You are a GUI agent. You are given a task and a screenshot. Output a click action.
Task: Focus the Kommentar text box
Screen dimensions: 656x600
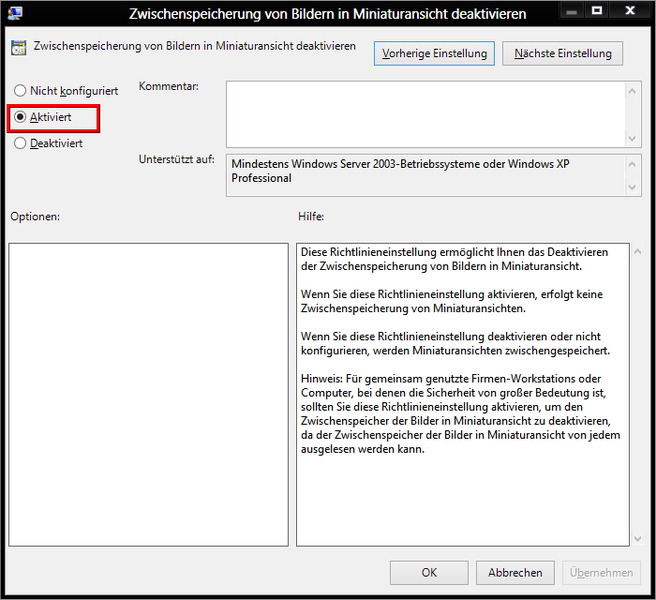point(425,113)
